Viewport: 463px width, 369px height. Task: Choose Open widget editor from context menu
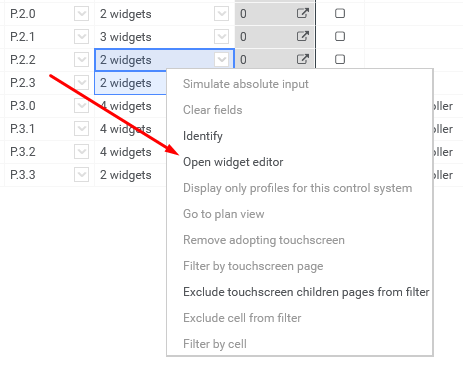click(233, 162)
